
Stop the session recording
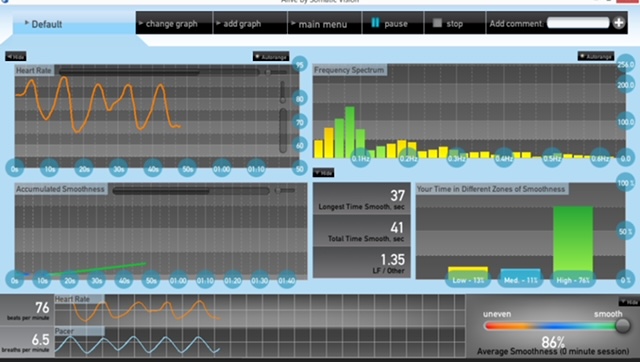click(x=455, y=24)
